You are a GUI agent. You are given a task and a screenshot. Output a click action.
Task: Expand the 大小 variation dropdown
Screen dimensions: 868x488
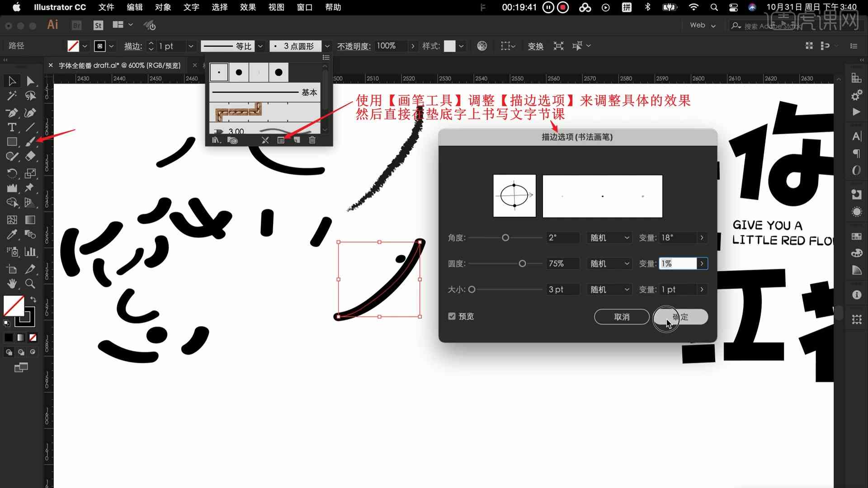click(x=702, y=289)
